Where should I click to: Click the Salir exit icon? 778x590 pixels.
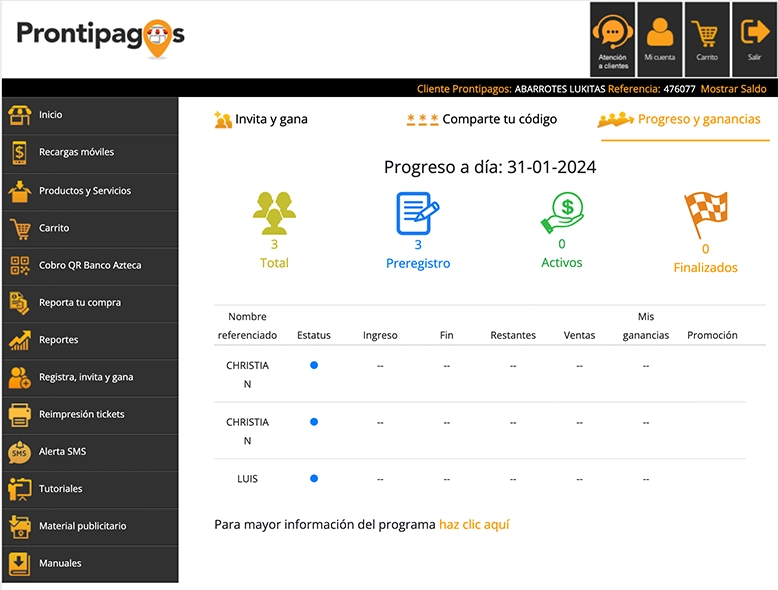755,31
